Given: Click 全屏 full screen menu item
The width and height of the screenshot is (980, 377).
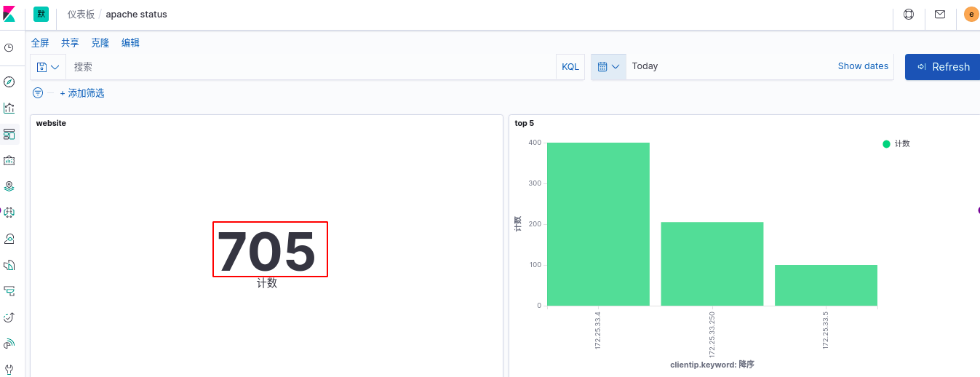Looking at the screenshot, I should [x=40, y=43].
